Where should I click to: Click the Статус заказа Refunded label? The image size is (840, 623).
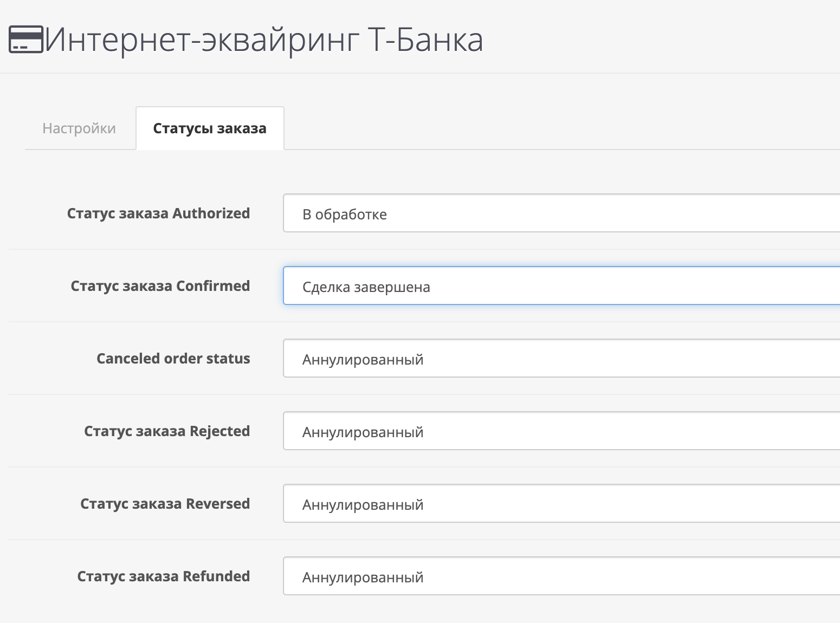click(x=164, y=576)
